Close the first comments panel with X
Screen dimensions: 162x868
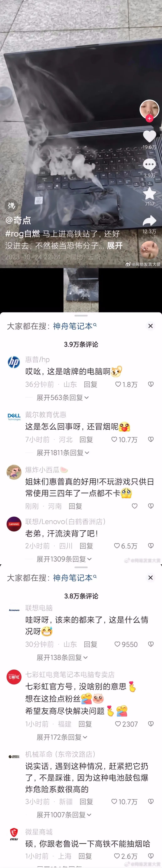point(151,326)
